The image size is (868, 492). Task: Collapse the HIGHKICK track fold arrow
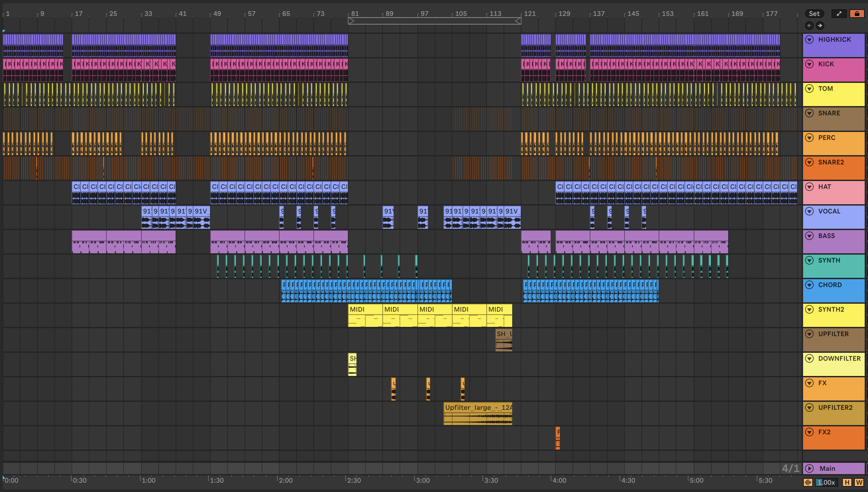pos(809,39)
